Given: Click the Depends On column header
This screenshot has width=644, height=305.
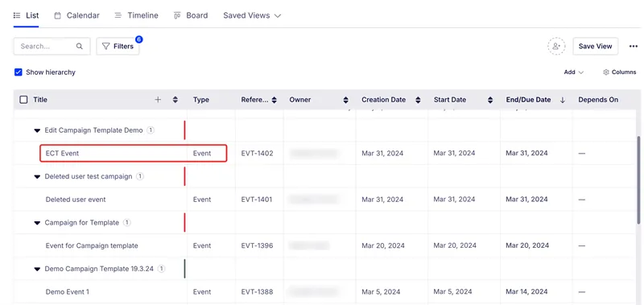Looking at the screenshot, I should coord(598,100).
